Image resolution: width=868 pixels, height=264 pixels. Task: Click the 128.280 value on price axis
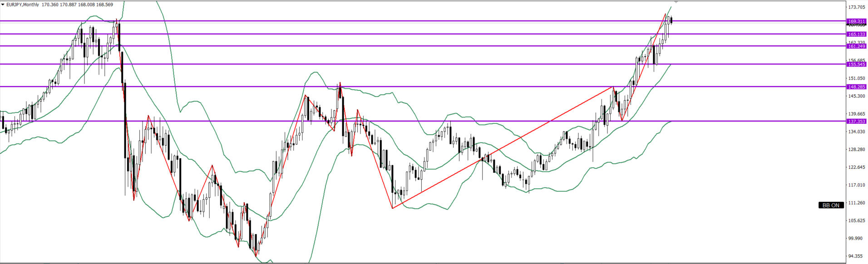pyautogui.click(x=856, y=150)
